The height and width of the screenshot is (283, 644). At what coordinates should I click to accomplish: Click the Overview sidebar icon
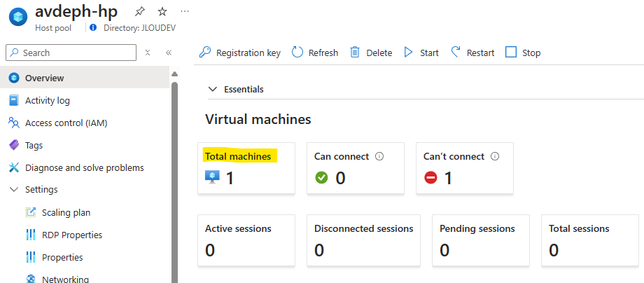14,78
